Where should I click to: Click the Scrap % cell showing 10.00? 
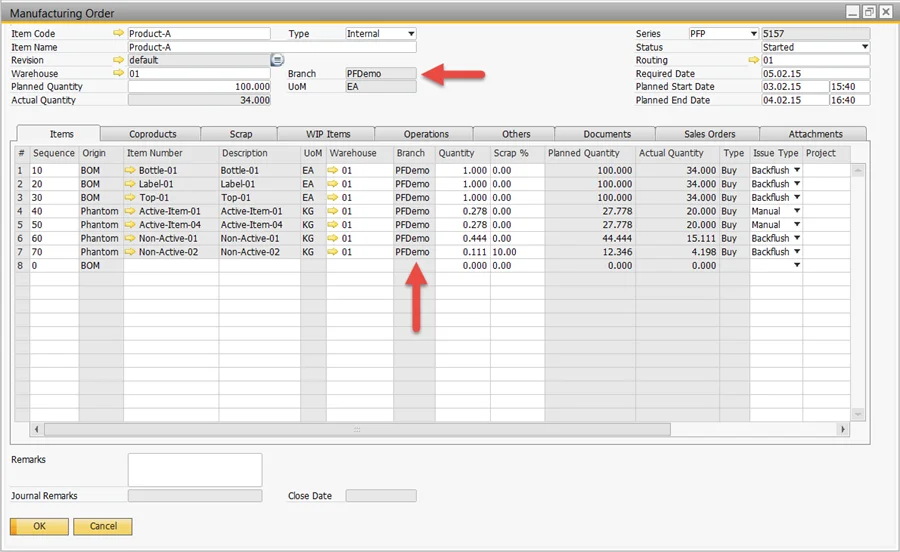coord(517,252)
